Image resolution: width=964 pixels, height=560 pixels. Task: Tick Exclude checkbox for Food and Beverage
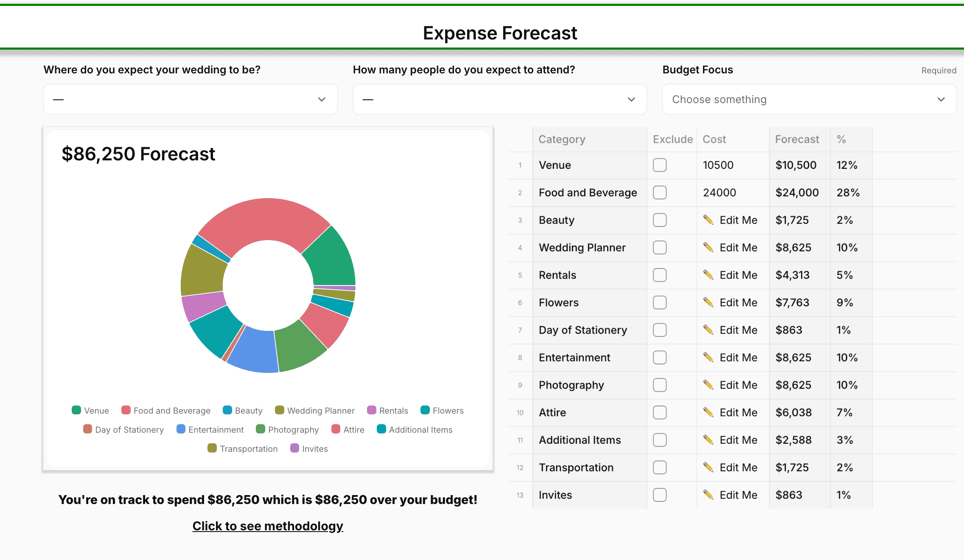pyautogui.click(x=659, y=193)
